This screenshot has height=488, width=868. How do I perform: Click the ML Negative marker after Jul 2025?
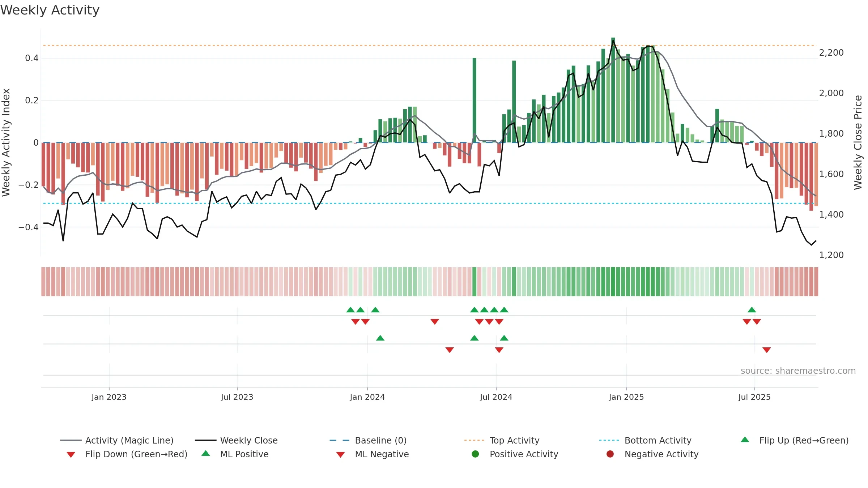coord(767,350)
